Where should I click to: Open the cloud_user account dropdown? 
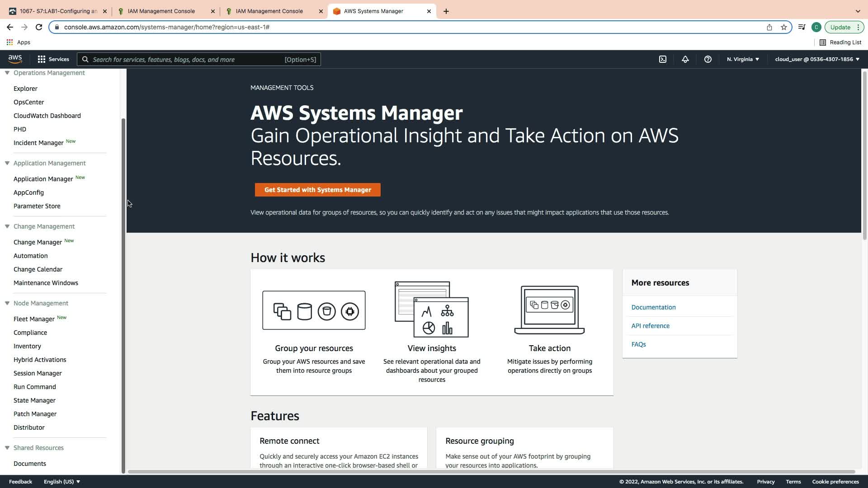(816, 59)
